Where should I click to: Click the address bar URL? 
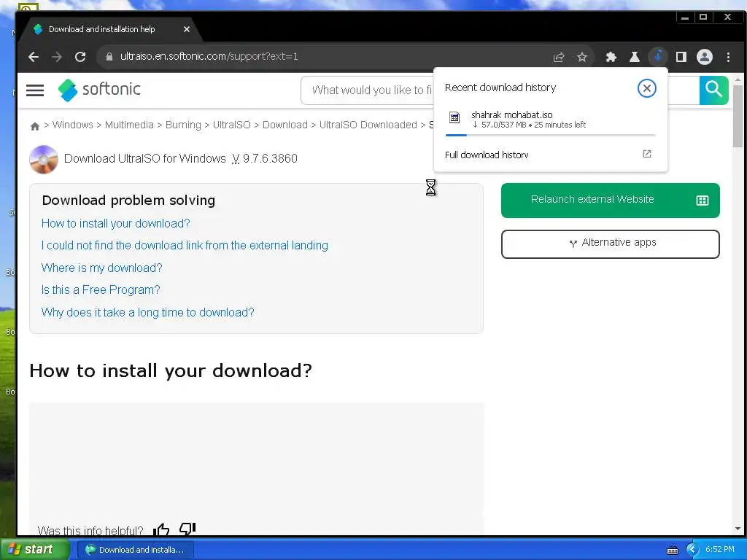coord(209,57)
